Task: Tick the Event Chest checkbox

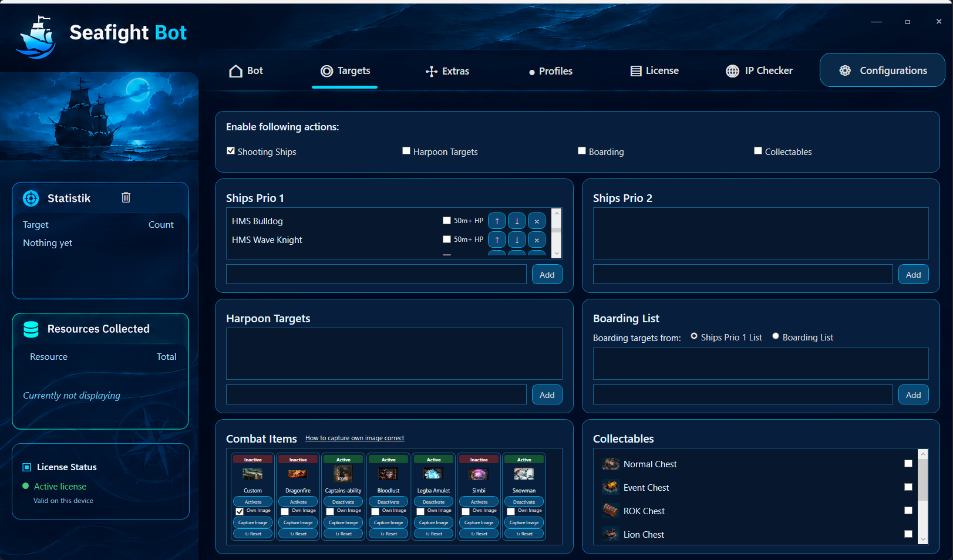Action: tap(908, 487)
